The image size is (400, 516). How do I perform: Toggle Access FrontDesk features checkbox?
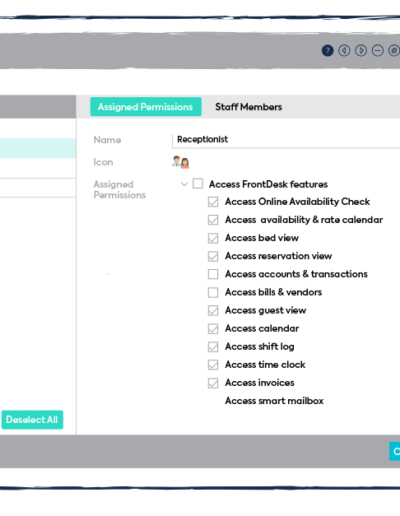[x=198, y=184]
